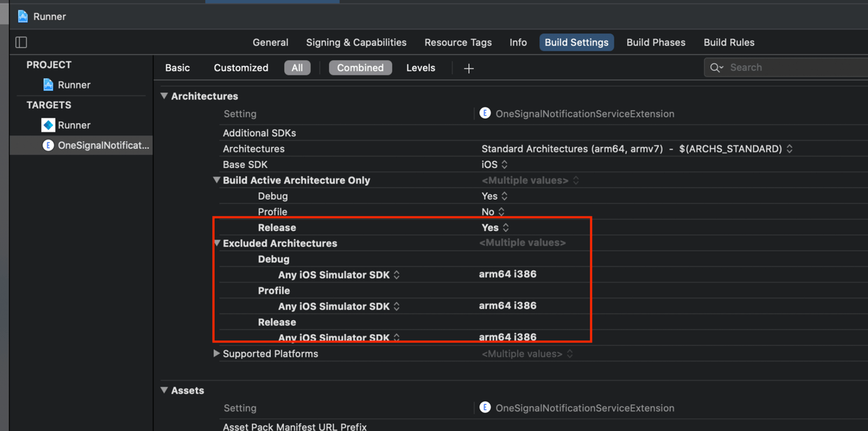Viewport: 868px width, 431px height.
Task: Open the Info tab
Action: tap(518, 43)
